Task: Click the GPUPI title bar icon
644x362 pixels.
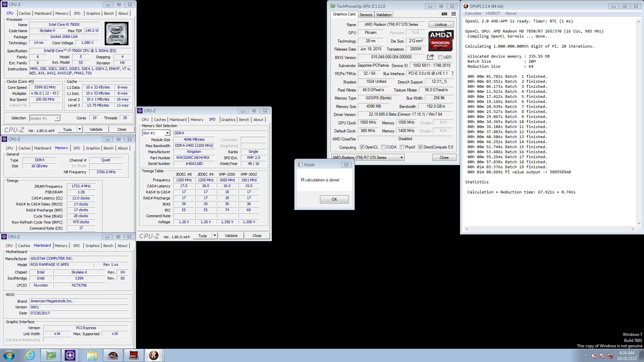Action: tap(466, 6)
